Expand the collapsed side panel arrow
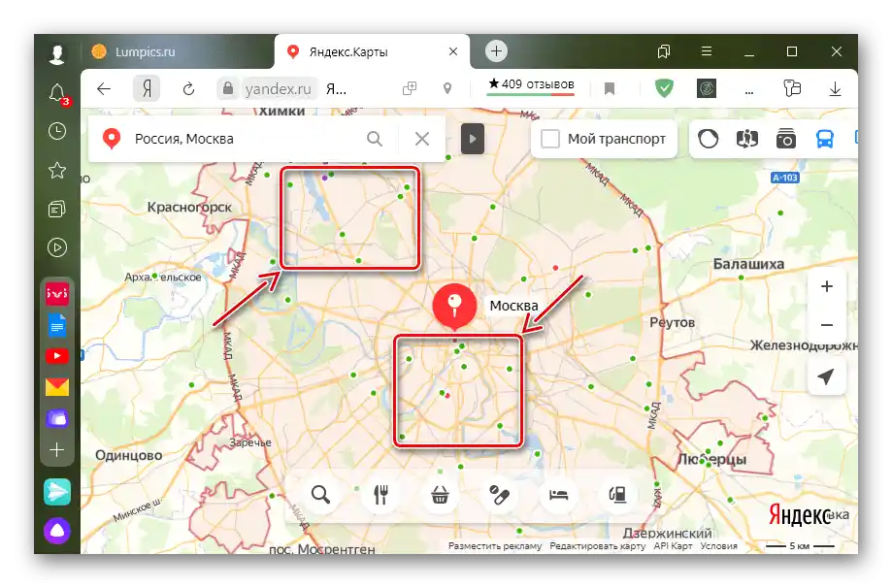The image size is (892, 588). 472,139
